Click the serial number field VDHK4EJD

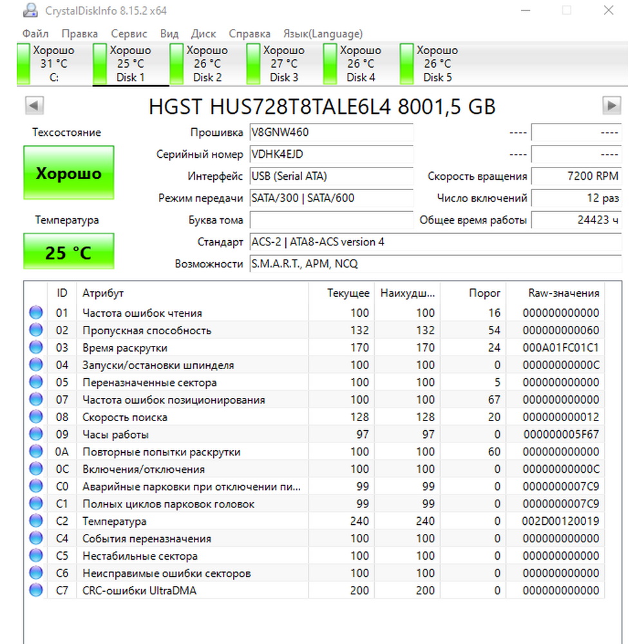[x=332, y=154]
